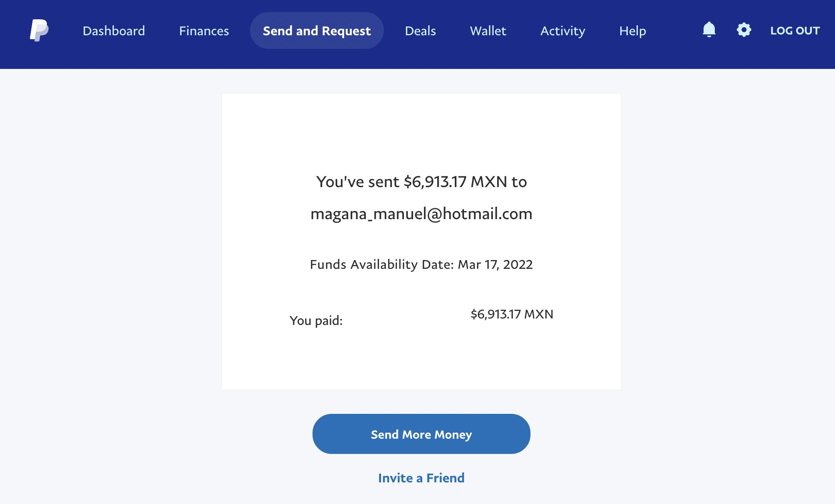Image resolution: width=835 pixels, height=504 pixels.
Task: Click the Funds Availability Date text
Action: (x=421, y=264)
